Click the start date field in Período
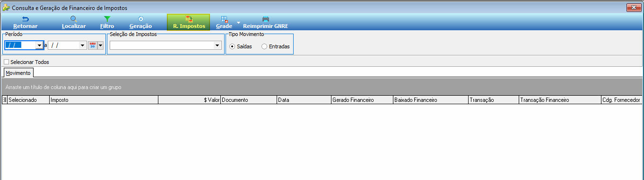Image resolution: width=644 pixels, height=180 pixels. (x=20, y=45)
